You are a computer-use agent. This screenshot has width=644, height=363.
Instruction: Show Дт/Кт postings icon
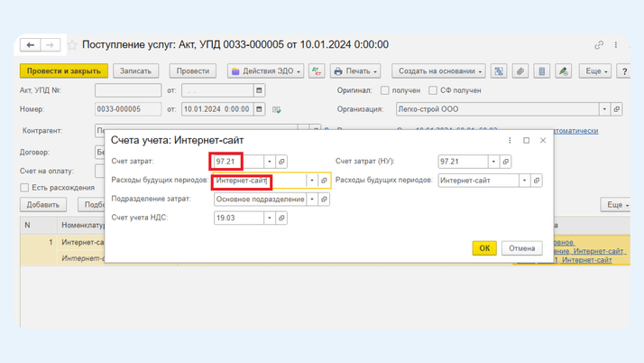317,71
